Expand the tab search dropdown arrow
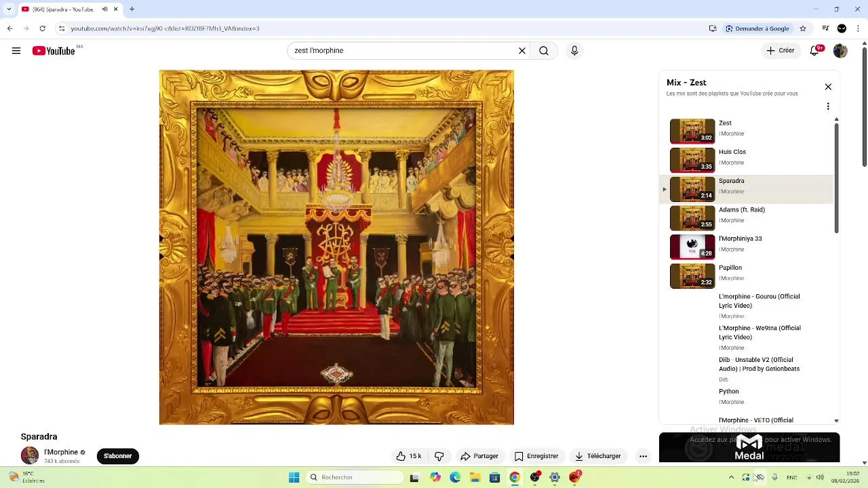Viewport: 868px width, 488px height. click(9, 9)
